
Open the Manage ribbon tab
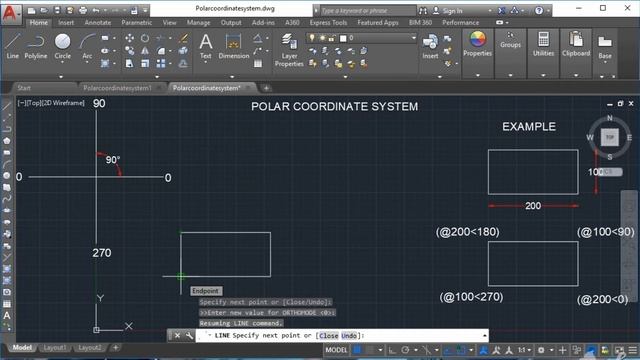[x=198, y=22]
